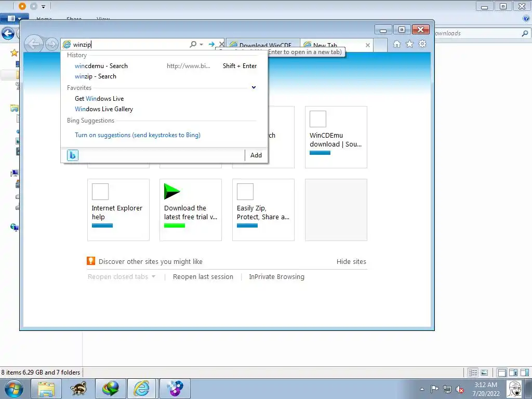Image resolution: width=532 pixels, height=399 pixels.
Task: Click the Favorites star in Explorer navigation pane
Action: point(14,52)
